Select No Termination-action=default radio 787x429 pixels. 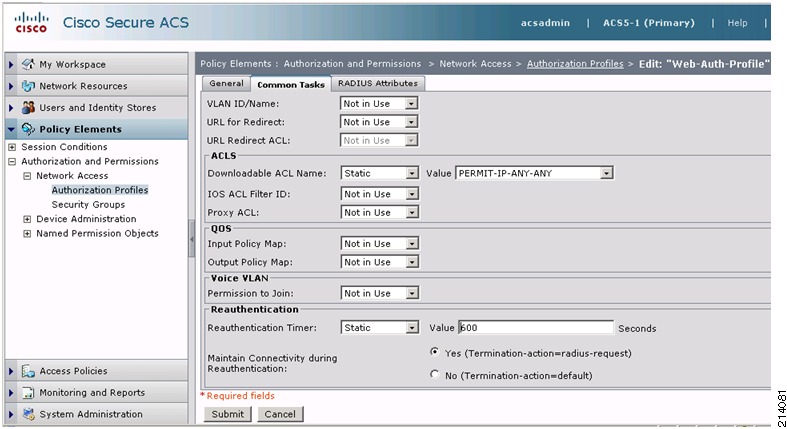pyautogui.click(x=435, y=374)
